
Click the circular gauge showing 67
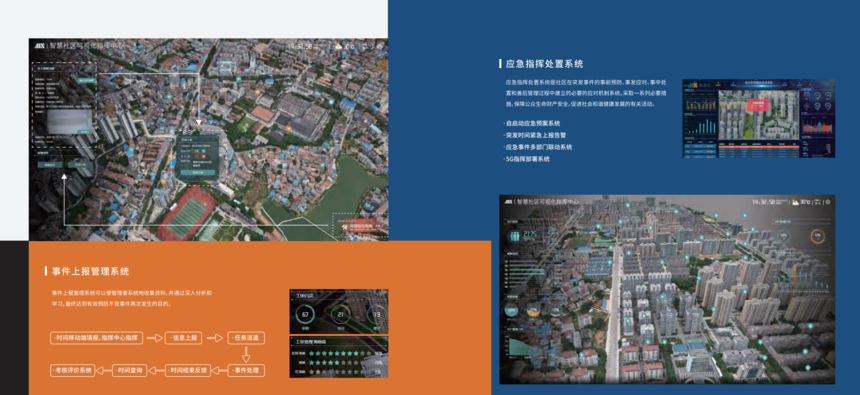tap(305, 315)
